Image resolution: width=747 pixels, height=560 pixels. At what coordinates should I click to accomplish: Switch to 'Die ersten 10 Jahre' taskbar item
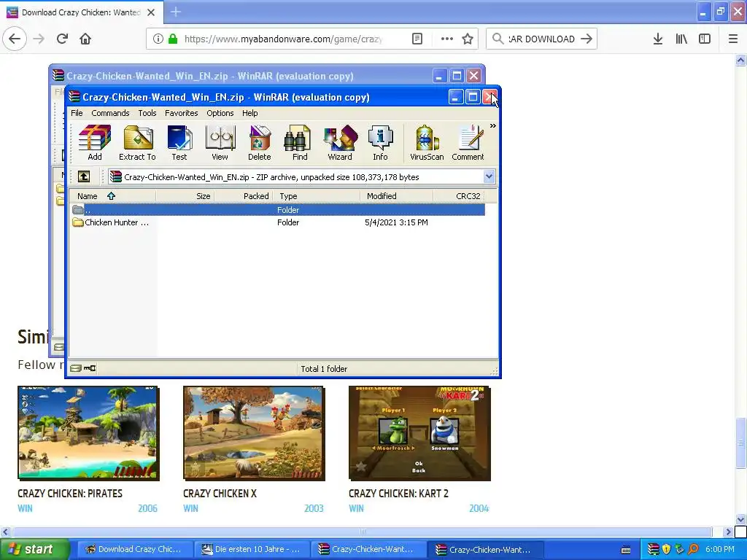pyautogui.click(x=251, y=549)
